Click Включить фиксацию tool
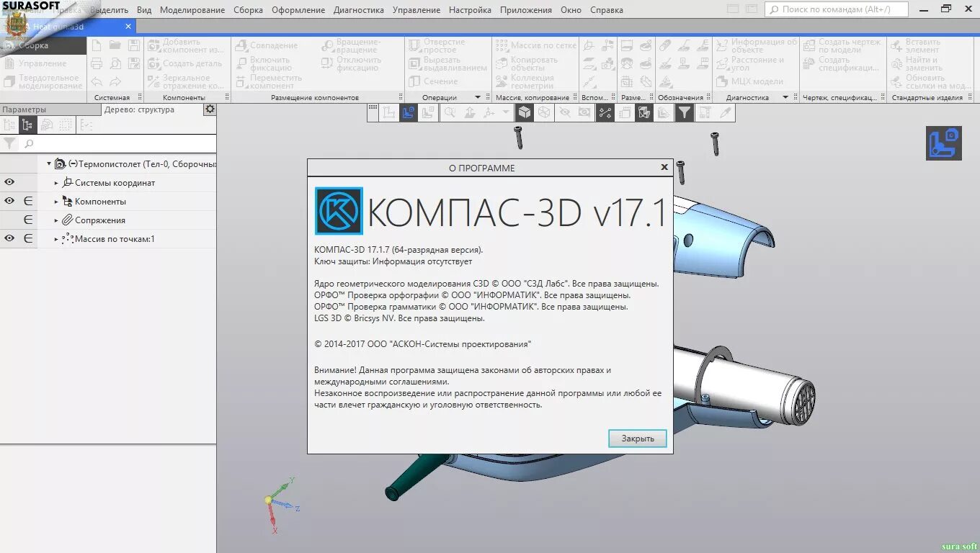This screenshot has height=553, width=980. coord(264,63)
